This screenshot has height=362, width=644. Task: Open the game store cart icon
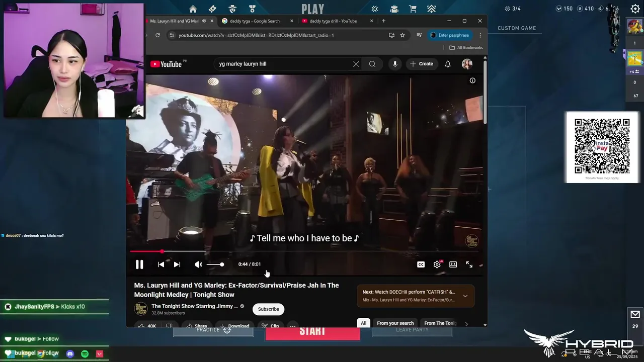(413, 9)
